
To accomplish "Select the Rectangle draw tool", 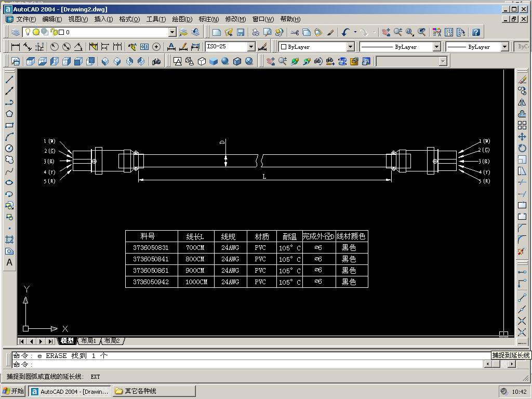I will (9, 125).
